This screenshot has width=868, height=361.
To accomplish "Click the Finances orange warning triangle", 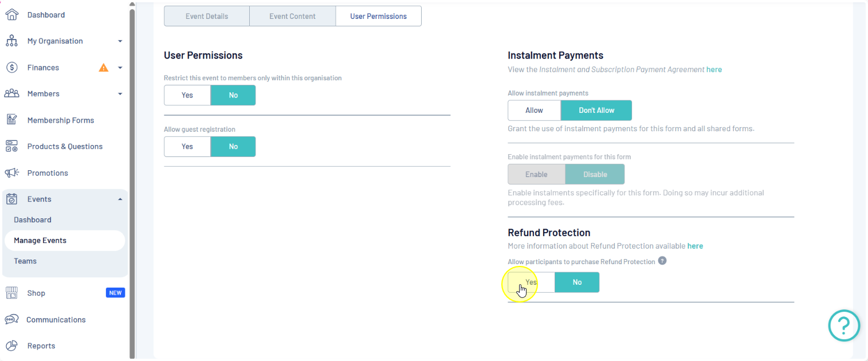I will click(x=103, y=68).
